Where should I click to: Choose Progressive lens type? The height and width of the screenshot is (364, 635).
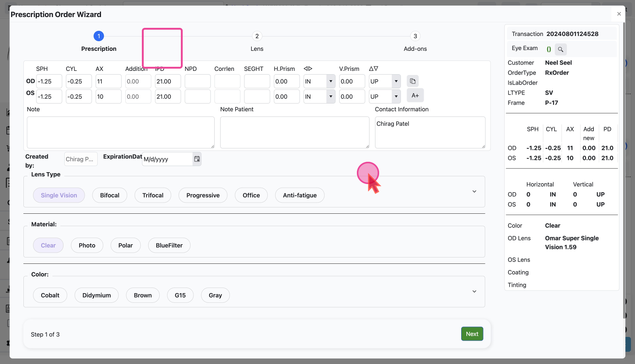point(203,196)
